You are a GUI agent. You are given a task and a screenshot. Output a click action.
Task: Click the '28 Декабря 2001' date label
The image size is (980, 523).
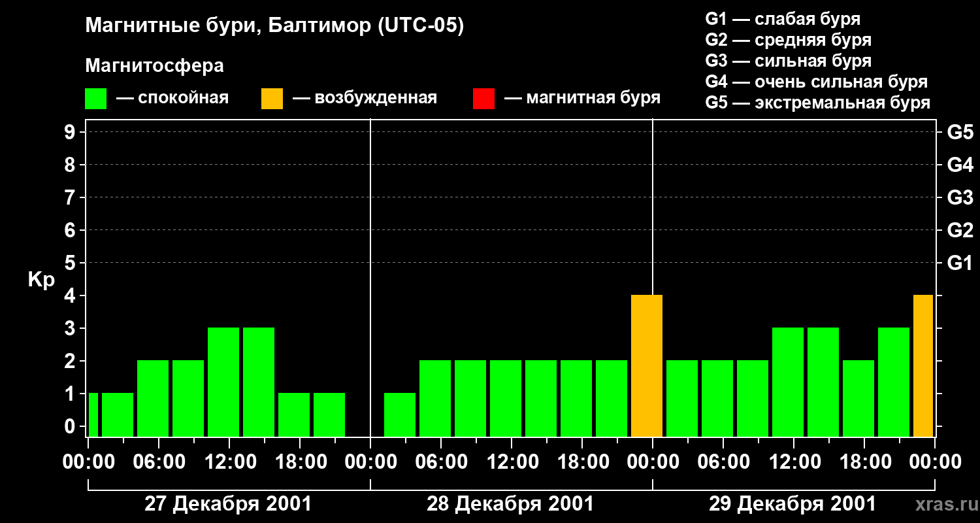(x=510, y=504)
